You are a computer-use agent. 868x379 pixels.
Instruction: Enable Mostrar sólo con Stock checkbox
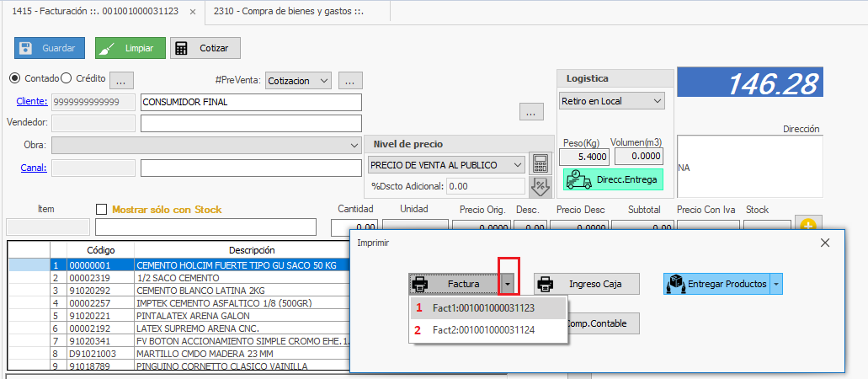102,210
